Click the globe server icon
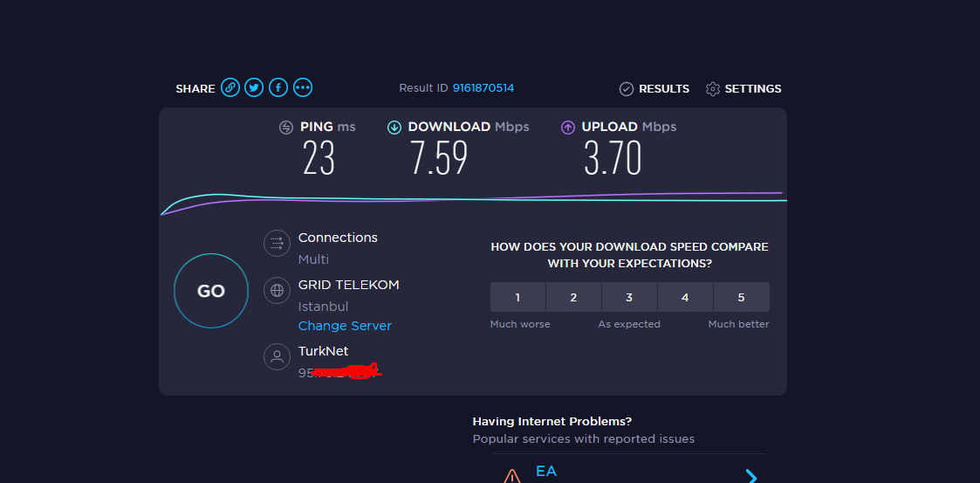980x483 pixels. click(277, 291)
